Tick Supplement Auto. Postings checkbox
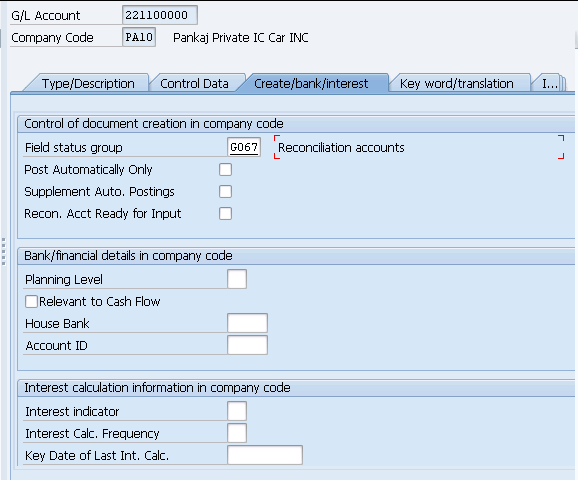The width and height of the screenshot is (578, 480). tap(225, 192)
